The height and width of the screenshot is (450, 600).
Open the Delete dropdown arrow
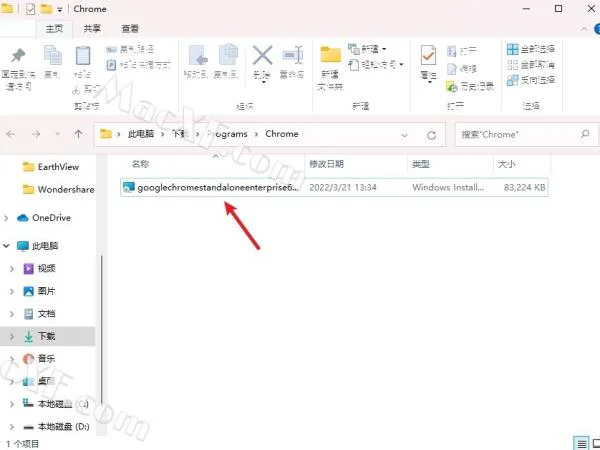(x=263, y=82)
